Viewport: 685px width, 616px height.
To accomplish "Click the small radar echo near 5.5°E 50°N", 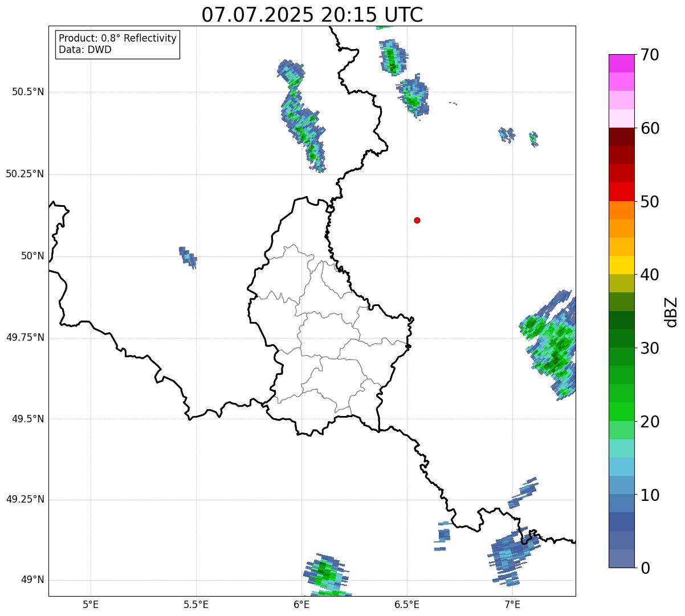I will click(x=188, y=258).
